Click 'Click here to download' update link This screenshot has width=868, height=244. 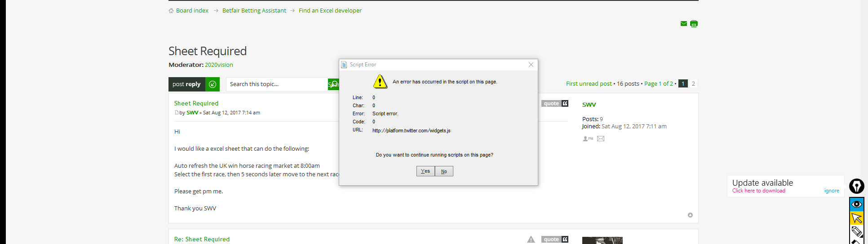point(758,191)
